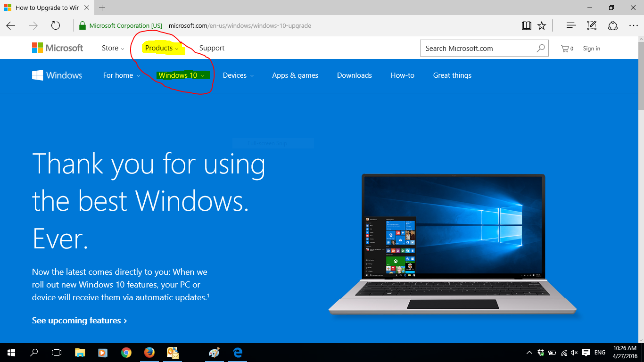Click the browser forward arrow

(x=33, y=25)
